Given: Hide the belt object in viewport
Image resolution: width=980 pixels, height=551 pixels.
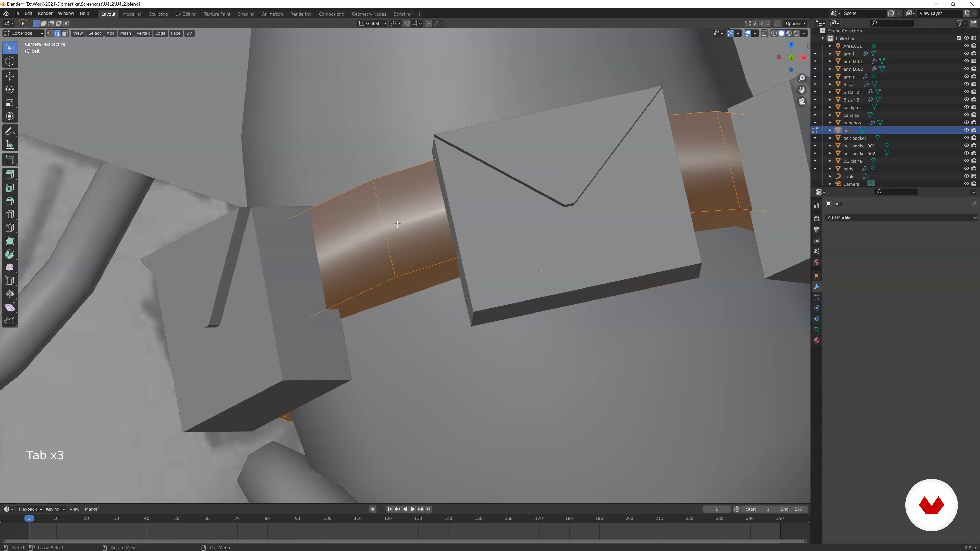Looking at the screenshot, I should 966,130.
